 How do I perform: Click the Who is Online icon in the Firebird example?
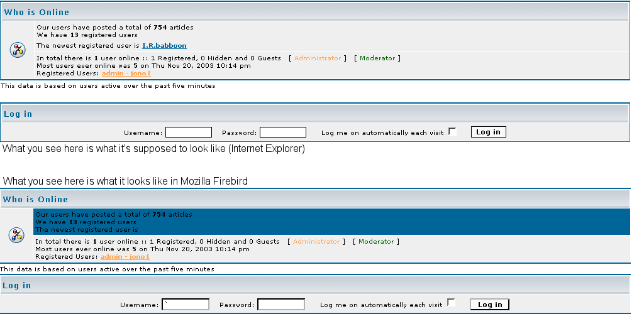point(16,235)
